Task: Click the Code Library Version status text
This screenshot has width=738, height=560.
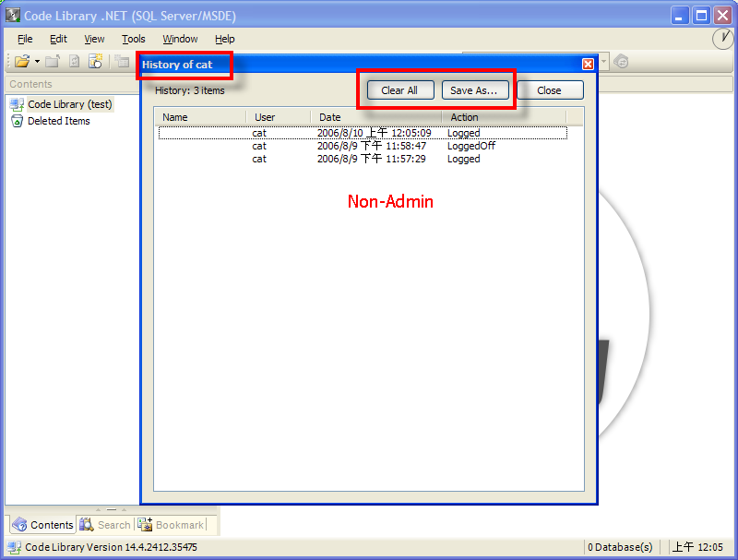Action: pyautogui.click(x=111, y=547)
